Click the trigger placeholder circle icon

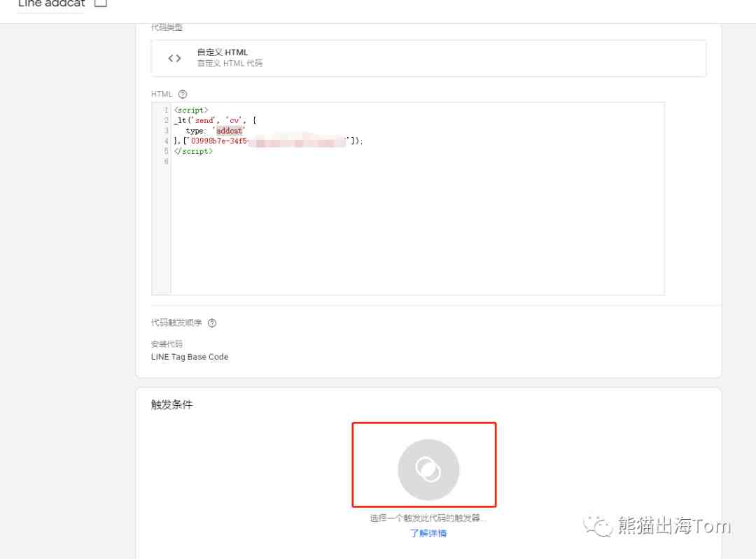(x=428, y=469)
